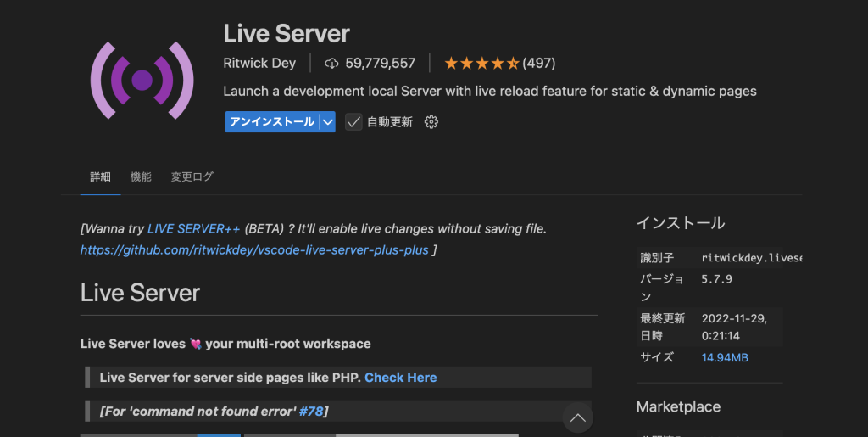
Task: Open the 変更ログ tab
Action: point(192,177)
